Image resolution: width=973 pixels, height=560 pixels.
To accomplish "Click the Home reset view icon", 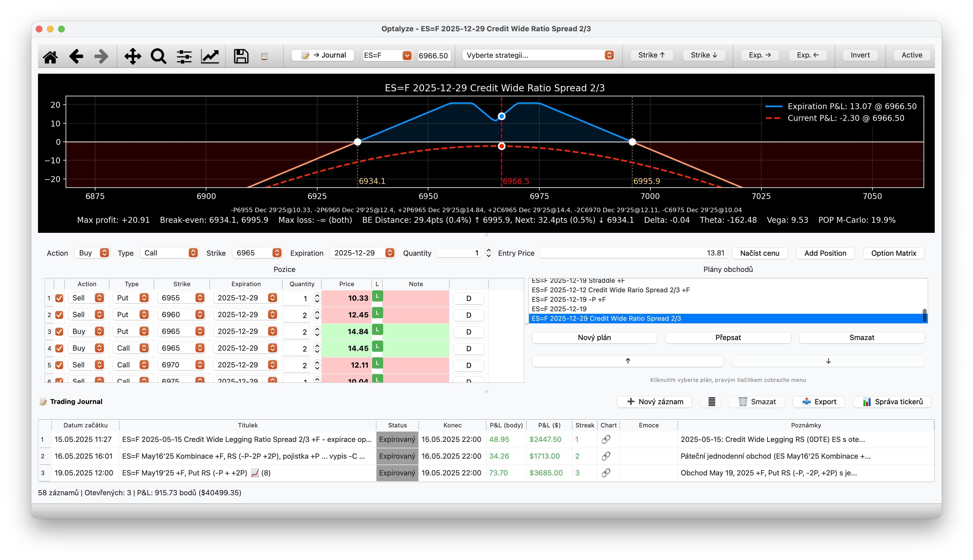I will coord(50,57).
